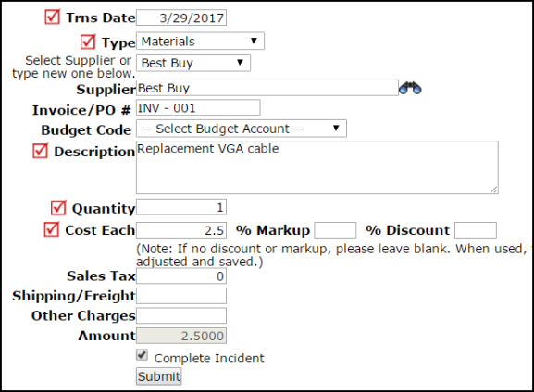This screenshot has width=534, height=392.
Task: Toggle the Complete Incident checkbox
Action: (x=142, y=355)
